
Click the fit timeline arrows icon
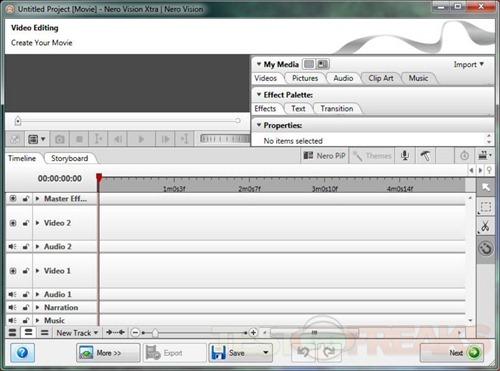coord(115,332)
